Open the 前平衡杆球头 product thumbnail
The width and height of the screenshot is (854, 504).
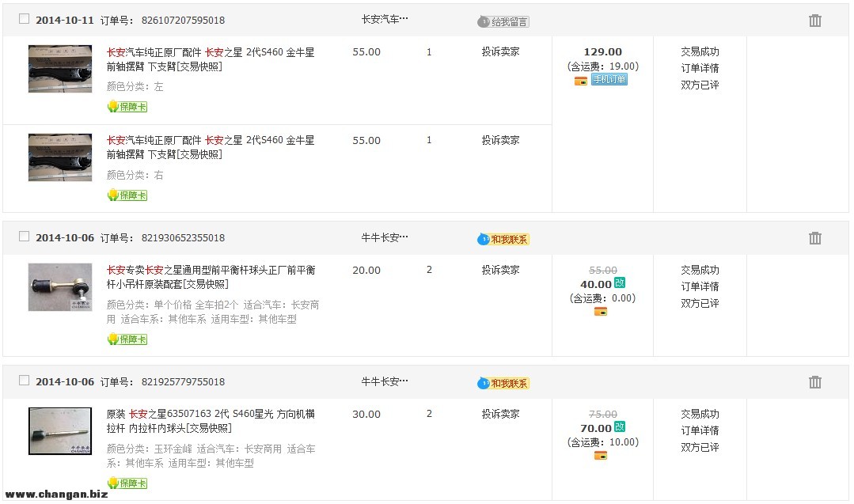tap(60, 286)
